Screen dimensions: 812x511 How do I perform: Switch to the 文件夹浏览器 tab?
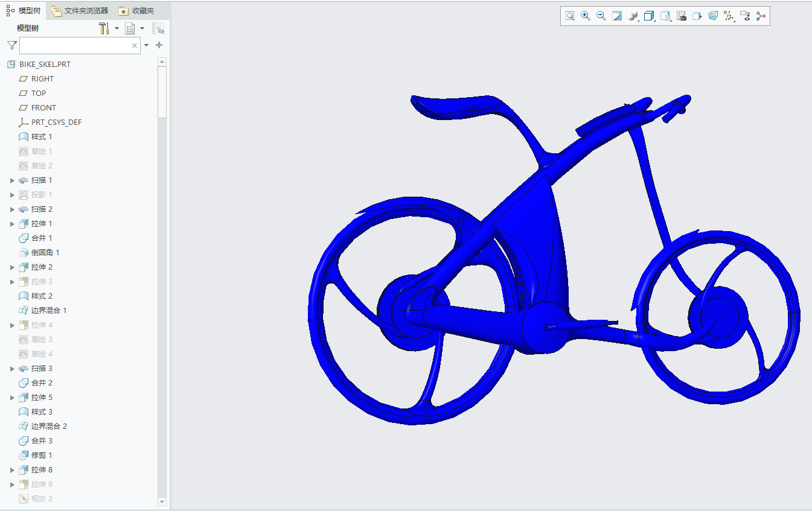80,11
